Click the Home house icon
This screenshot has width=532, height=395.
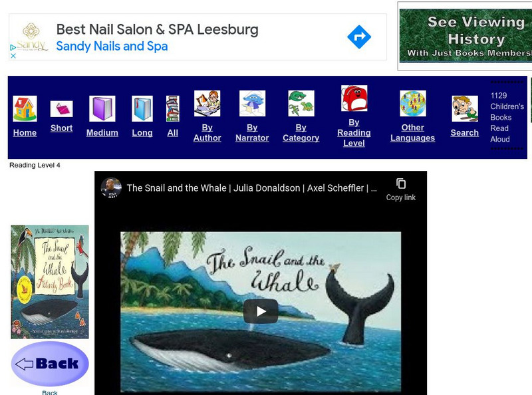pyautogui.click(x=25, y=108)
